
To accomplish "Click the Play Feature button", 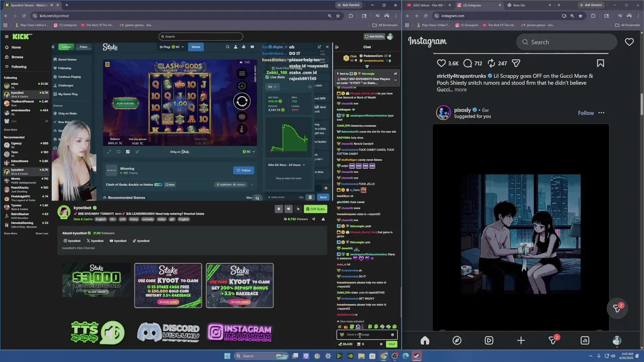I will [x=125, y=104].
